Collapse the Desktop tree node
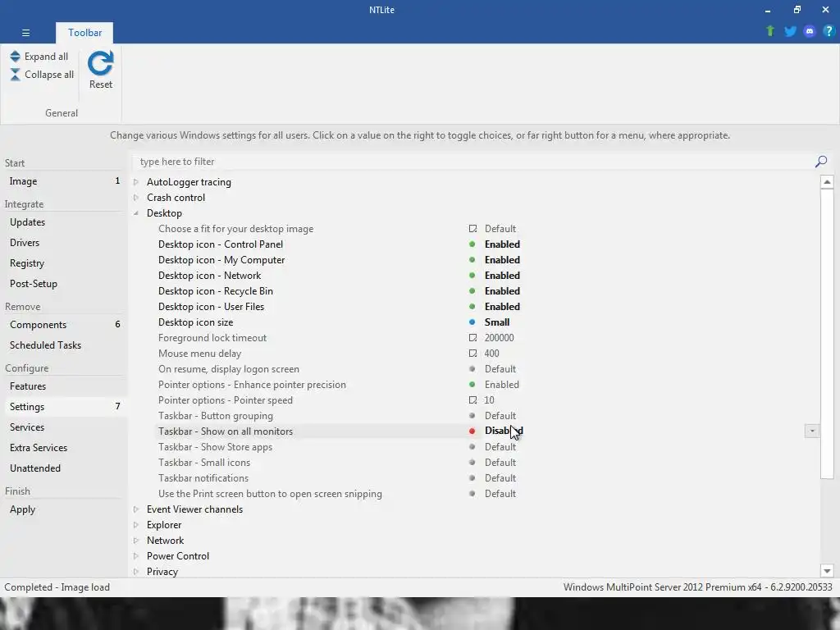 136,213
